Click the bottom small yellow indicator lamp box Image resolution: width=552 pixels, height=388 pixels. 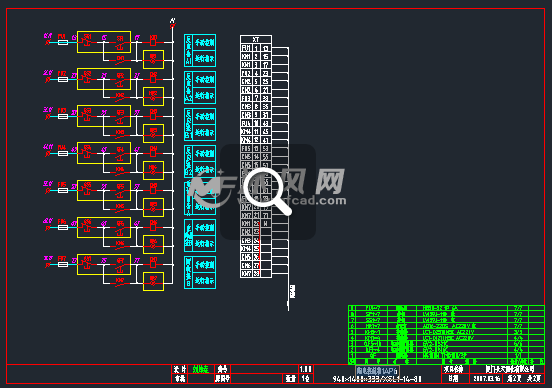[153, 281]
